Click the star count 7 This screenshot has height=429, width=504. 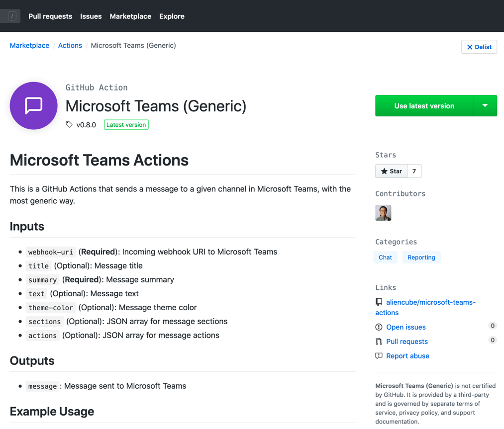(414, 171)
